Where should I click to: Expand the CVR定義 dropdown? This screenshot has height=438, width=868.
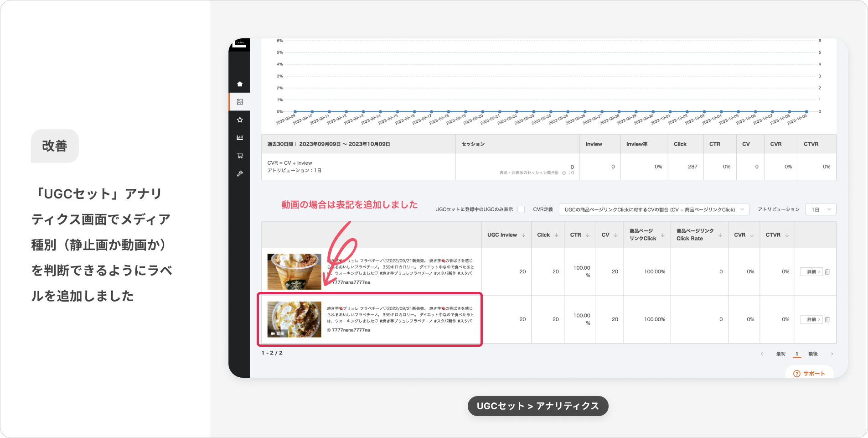pos(653,209)
